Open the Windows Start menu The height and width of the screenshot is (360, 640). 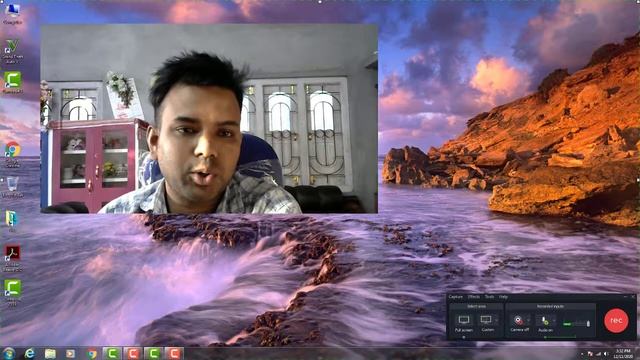(x=9, y=353)
